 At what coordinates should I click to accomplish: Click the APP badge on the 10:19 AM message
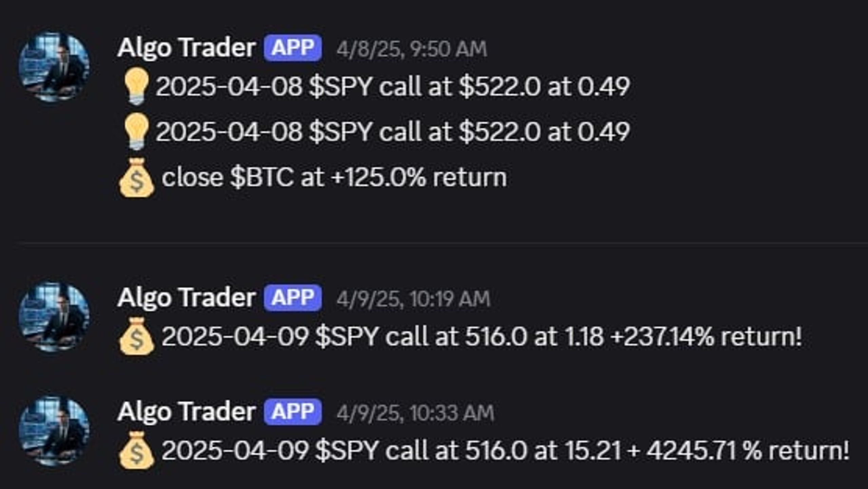click(293, 298)
